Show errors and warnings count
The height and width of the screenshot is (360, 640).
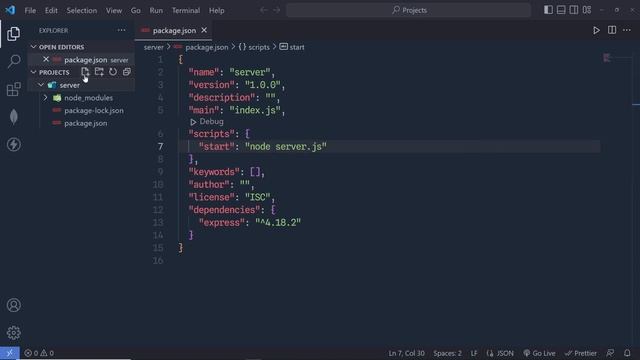[39, 353]
